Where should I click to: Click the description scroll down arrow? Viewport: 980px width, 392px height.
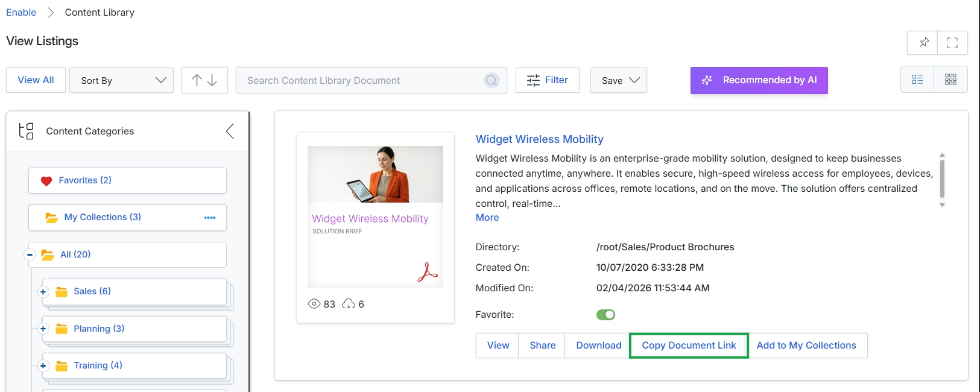[942, 206]
